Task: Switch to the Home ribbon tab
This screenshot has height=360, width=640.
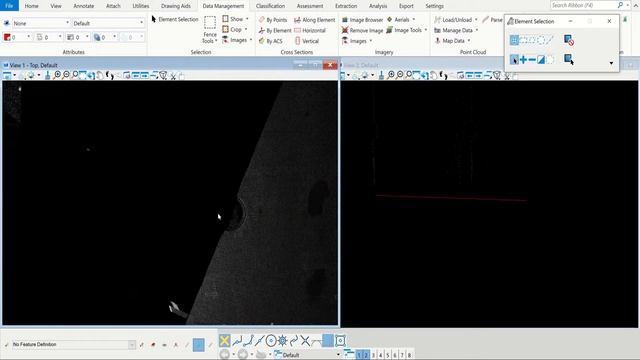Action: point(31,6)
